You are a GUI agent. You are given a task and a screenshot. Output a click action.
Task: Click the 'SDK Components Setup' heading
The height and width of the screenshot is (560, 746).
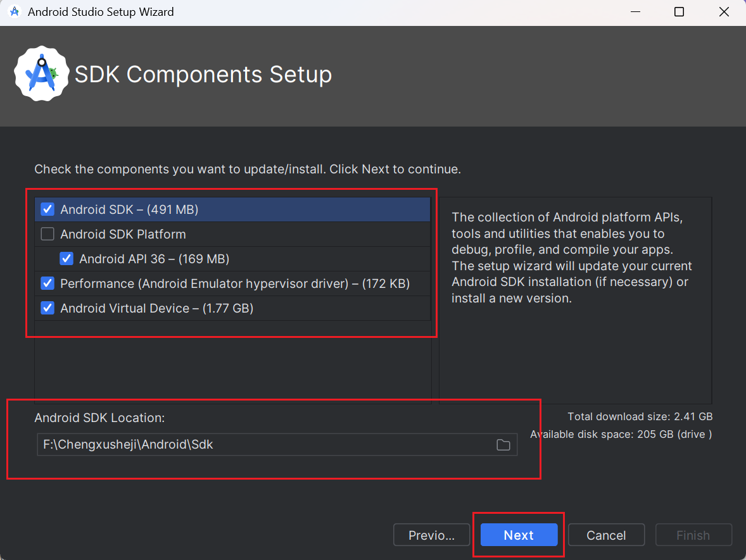coord(203,75)
